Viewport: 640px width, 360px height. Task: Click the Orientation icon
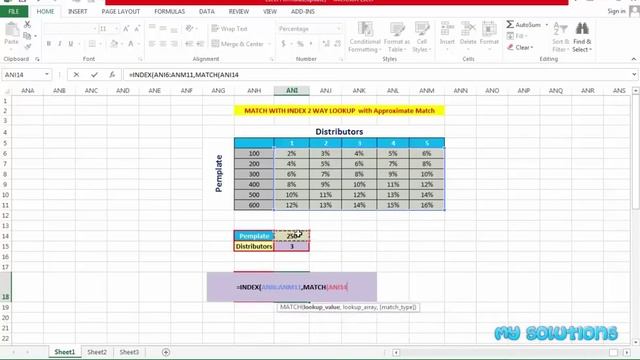189,28
